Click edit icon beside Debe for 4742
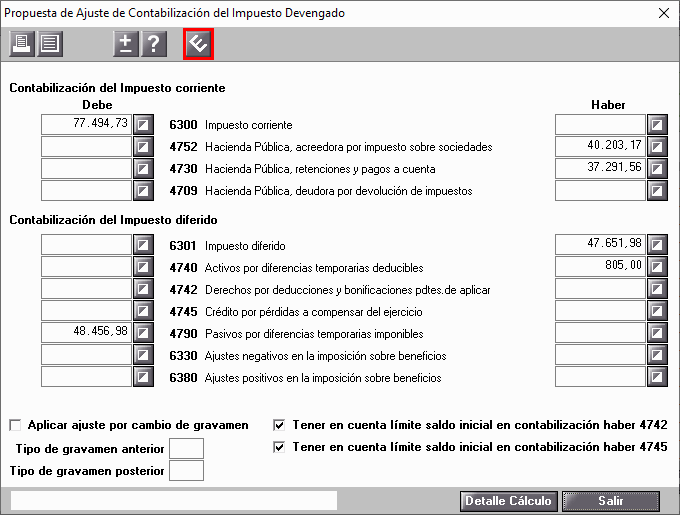 click(x=144, y=289)
